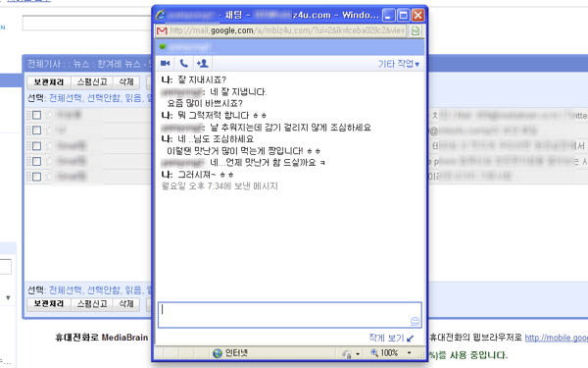Click the timestamp text 월요일 오후 7:34에 보낸 메시지
This screenshot has height=368, width=588.
[x=220, y=185]
